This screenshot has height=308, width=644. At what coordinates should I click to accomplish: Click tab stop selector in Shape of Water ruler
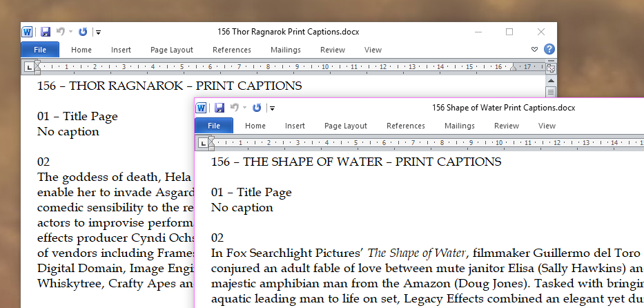pyautogui.click(x=202, y=143)
